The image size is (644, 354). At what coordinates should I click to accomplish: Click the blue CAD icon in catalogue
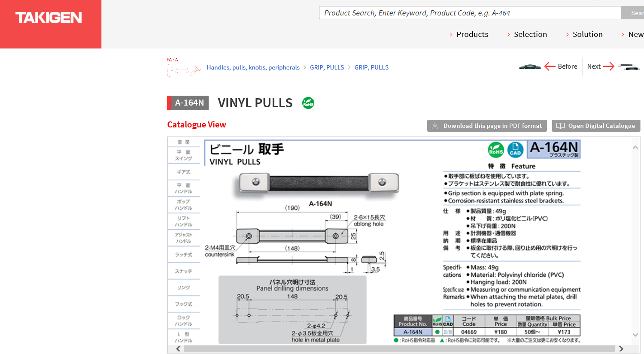pyautogui.click(x=515, y=150)
